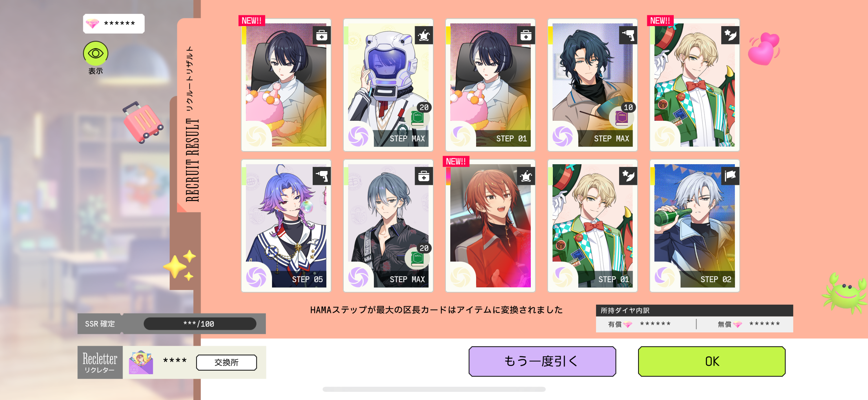This screenshot has height=400, width=868.
Task: Select the purple-haired STEP 05 card
Action: pyautogui.click(x=286, y=226)
